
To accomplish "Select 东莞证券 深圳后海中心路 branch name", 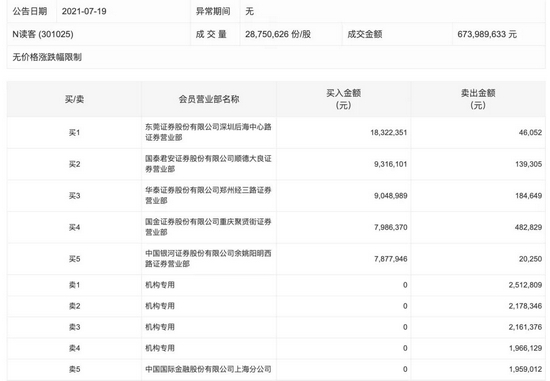I will coord(208,132).
